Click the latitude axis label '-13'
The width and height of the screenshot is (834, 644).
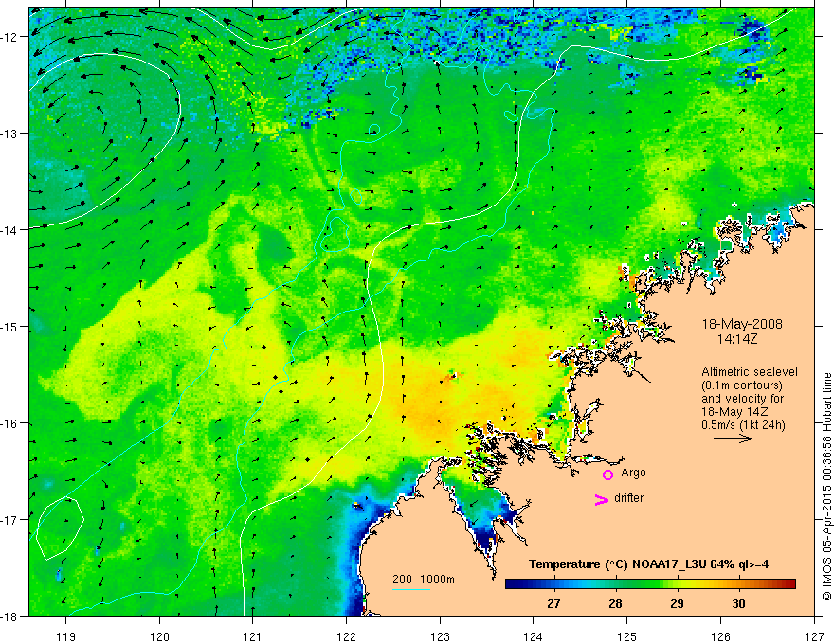[x=9, y=134]
